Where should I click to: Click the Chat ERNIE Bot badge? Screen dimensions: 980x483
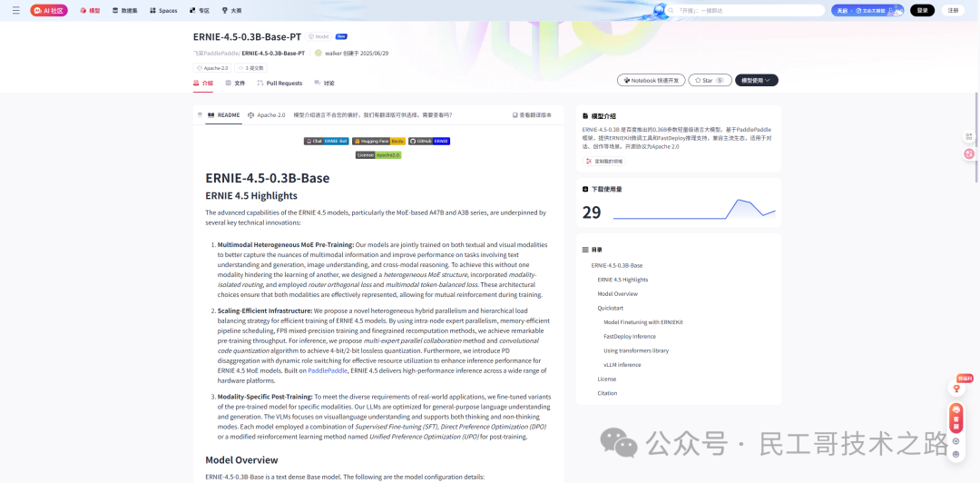pos(327,142)
